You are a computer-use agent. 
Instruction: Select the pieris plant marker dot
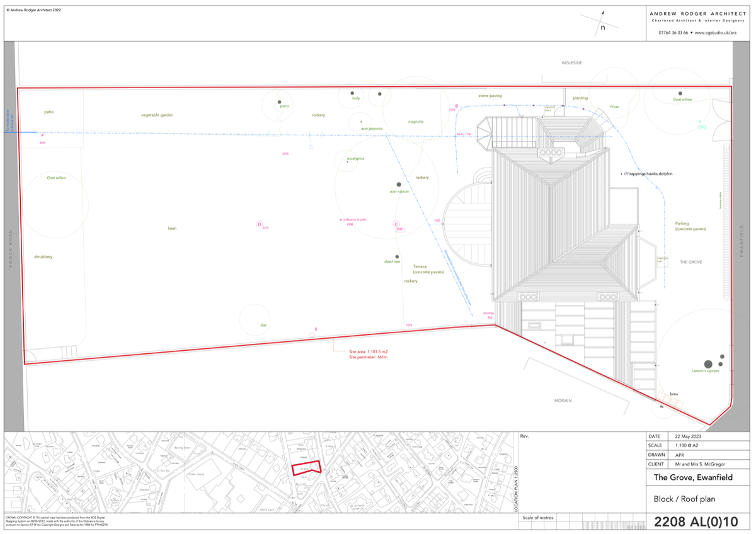click(279, 101)
